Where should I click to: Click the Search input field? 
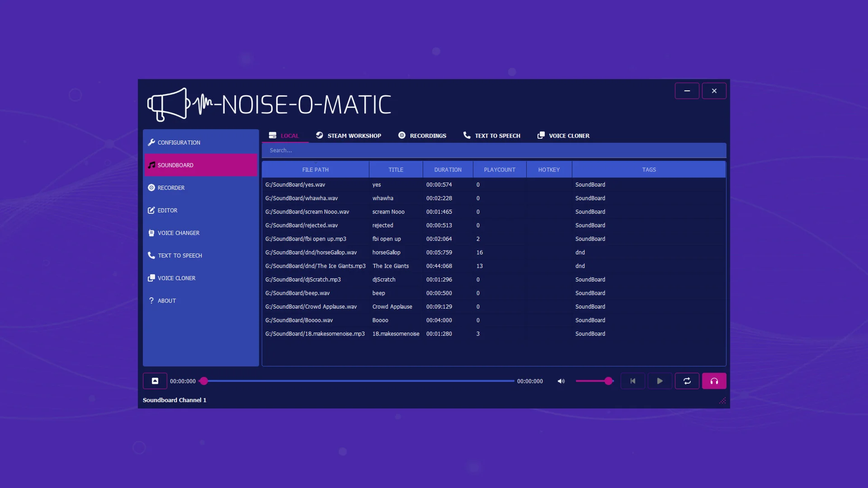click(494, 150)
